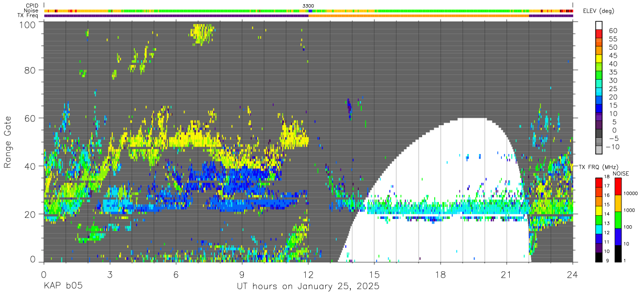Click UT hours axis tick 12

click(308, 274)
